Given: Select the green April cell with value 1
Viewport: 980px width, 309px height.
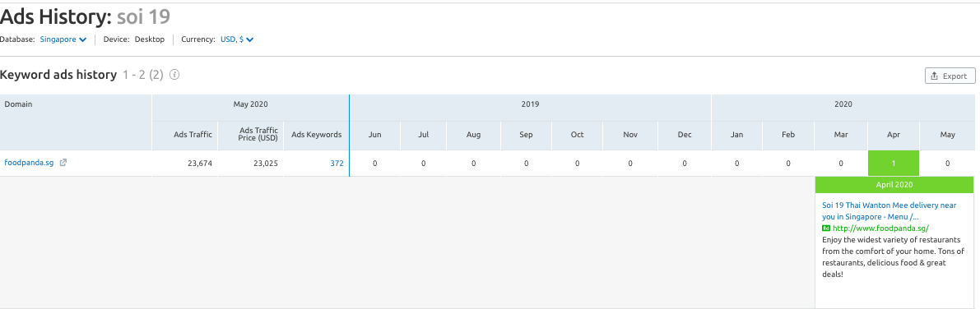Looking at the screenshot, I should click(894, 164).
